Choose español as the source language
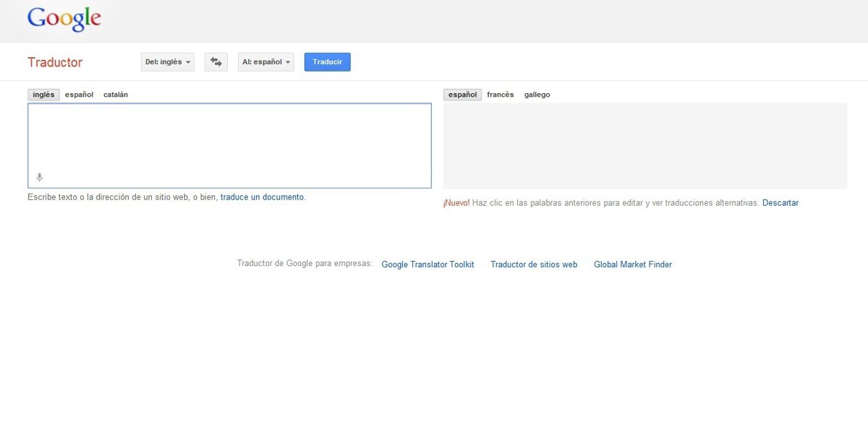This screenshot has height=448, width=868. click(79, 95)
